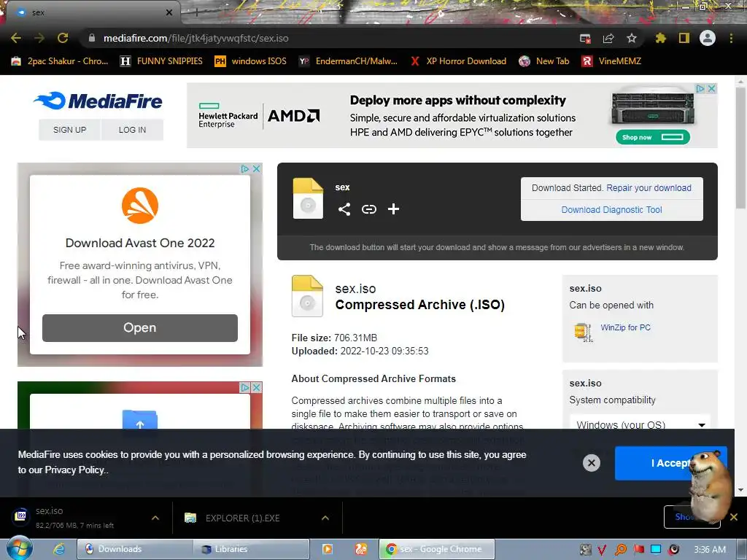Expand sex.iso download options chevron
The image size is (747, 560).
pyautogui.click(x=155, y=518)
